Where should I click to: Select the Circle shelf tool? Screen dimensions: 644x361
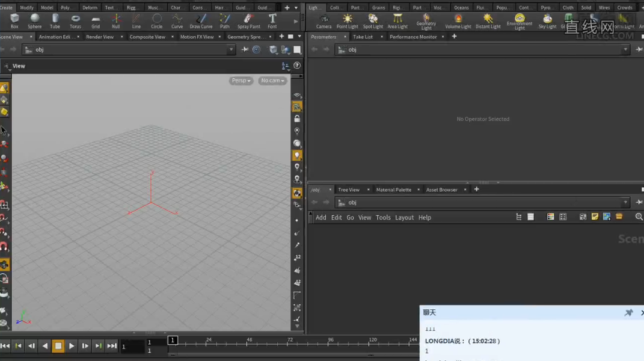(156, 21)
